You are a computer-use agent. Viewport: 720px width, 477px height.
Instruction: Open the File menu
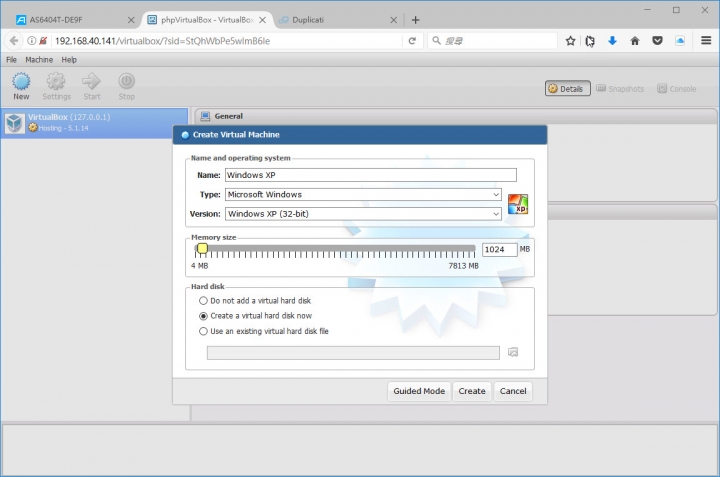tap(11, 60)
